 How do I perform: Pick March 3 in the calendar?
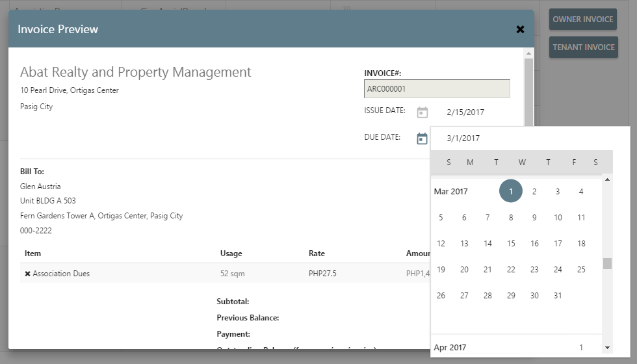558,191
